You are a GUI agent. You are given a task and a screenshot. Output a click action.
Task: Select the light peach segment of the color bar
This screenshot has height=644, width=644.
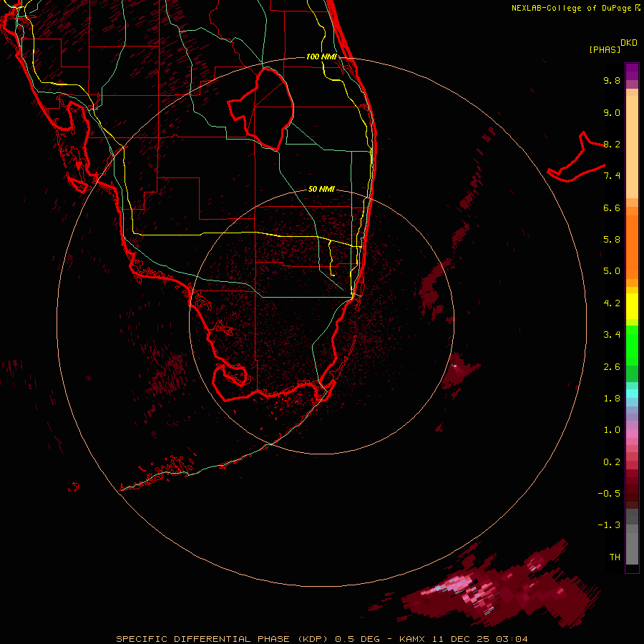632,147
